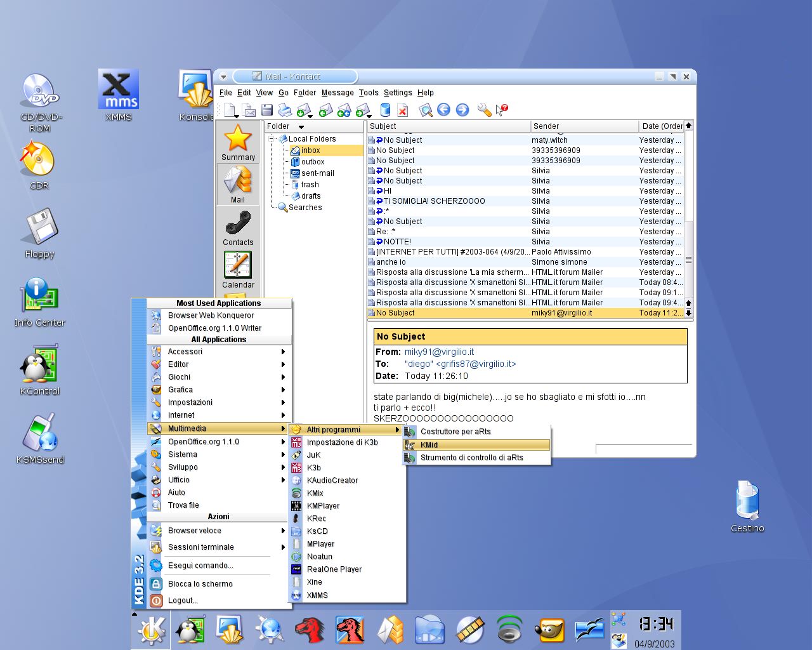Click the blue cylinder Move to Trash icon

click(x=385, y=110)
